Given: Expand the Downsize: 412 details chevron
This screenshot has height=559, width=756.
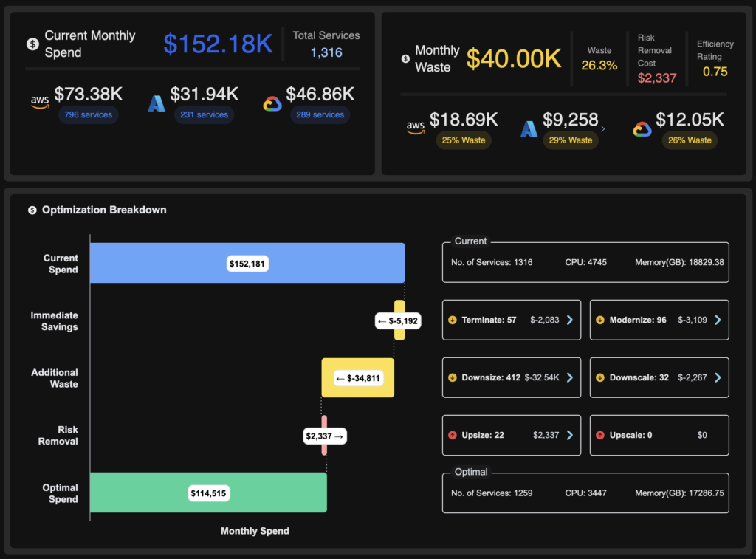Looking at the screenshot, I should tap(570, 377).
